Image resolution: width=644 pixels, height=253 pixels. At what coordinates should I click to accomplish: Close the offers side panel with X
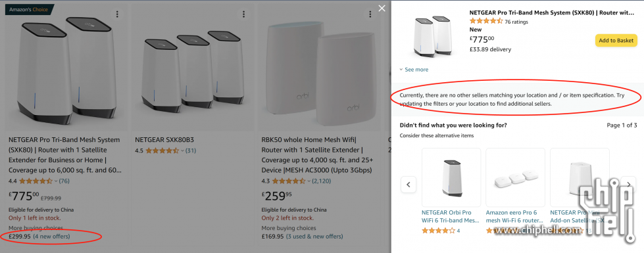382,8
